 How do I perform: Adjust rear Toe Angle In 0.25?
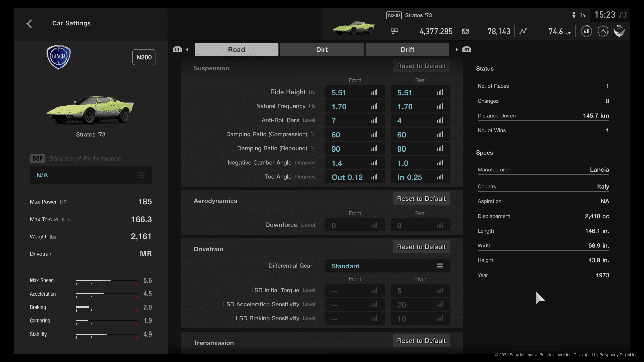(x=421, y=177)
